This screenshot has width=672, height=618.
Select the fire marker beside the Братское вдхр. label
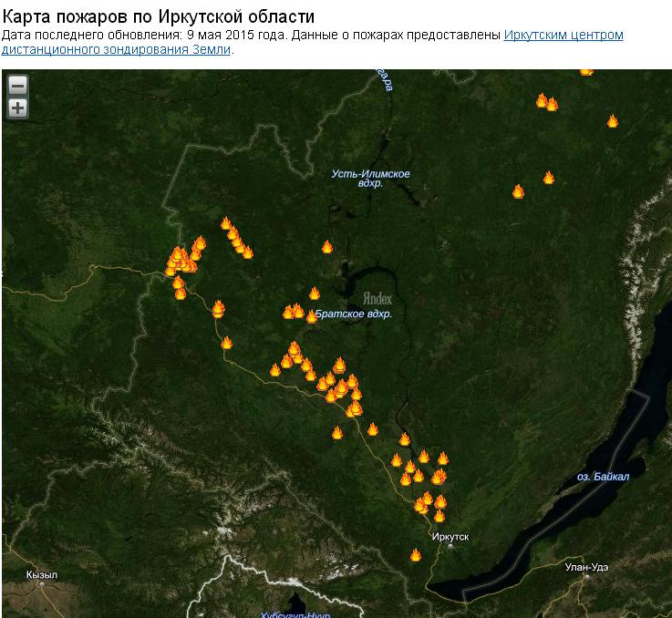coord(312,316)
